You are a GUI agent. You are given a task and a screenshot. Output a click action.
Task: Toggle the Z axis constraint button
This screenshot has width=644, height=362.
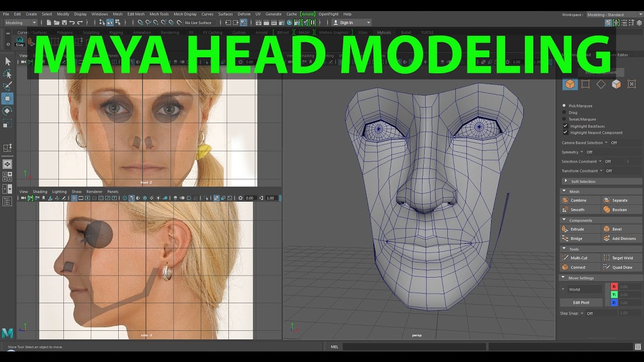pos(614,302)
